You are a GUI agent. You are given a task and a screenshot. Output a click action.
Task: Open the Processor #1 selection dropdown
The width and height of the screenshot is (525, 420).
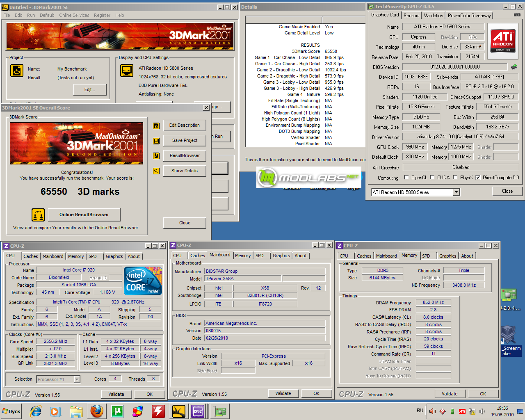point(77,379)
